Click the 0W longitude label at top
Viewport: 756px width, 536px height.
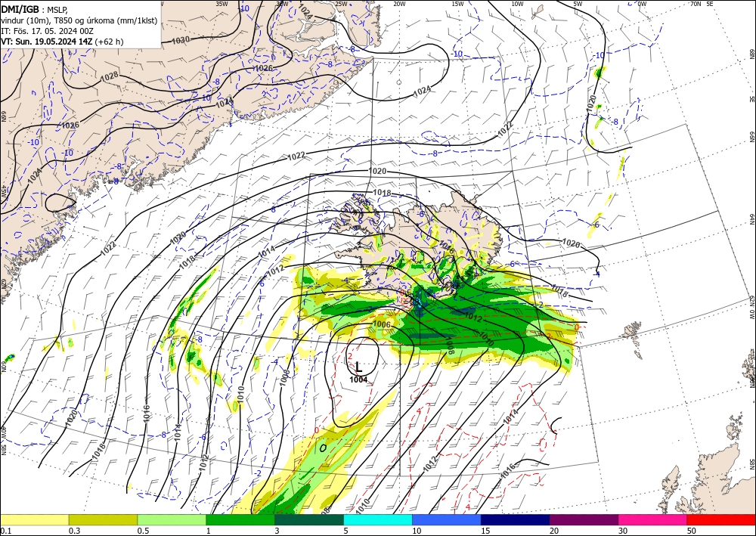pos(642,4)
